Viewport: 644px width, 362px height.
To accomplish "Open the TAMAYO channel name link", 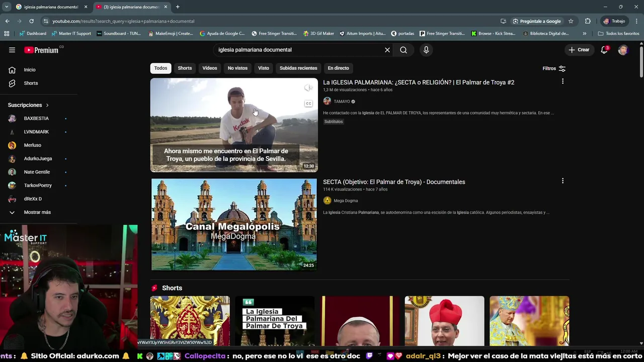I will (x=342, y=102).
